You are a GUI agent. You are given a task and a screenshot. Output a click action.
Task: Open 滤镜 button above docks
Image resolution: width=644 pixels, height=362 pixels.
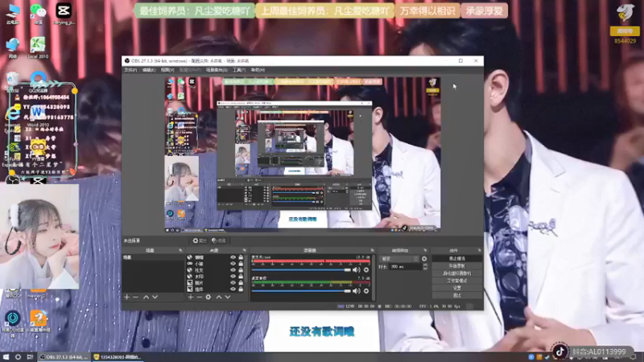click(218, 241)
